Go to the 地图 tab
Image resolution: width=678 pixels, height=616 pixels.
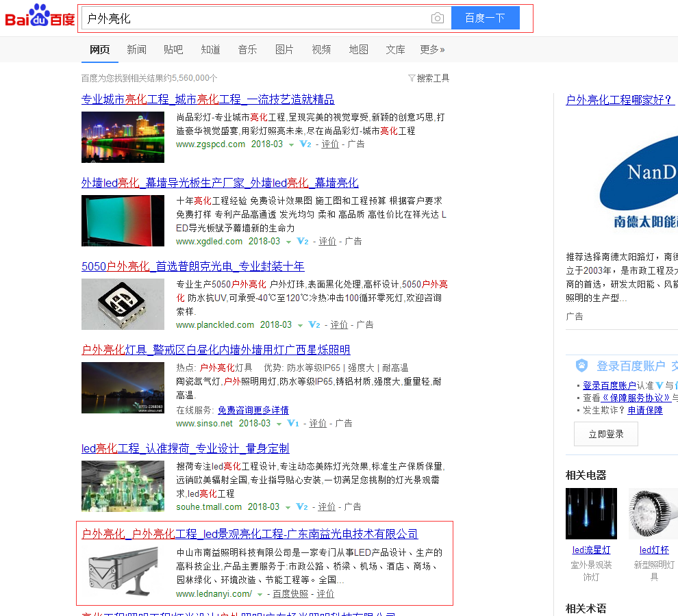(358, 49)
